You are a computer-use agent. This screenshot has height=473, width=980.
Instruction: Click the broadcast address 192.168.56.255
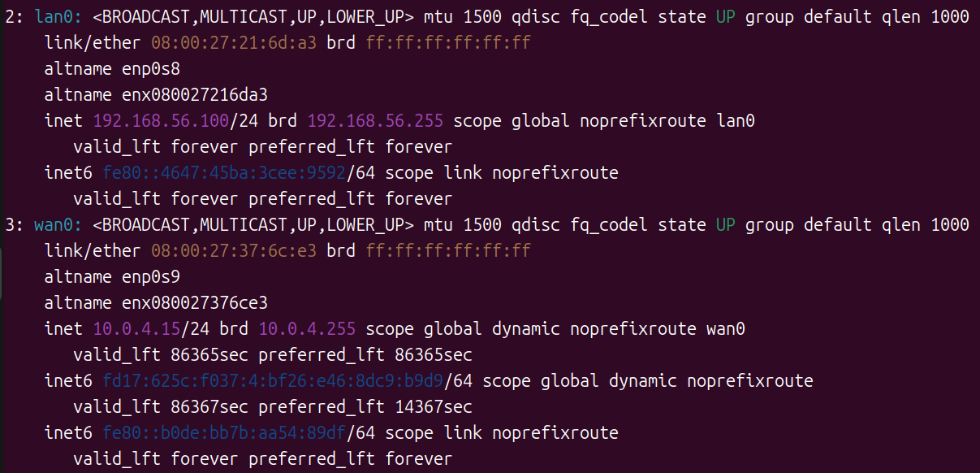375,121
